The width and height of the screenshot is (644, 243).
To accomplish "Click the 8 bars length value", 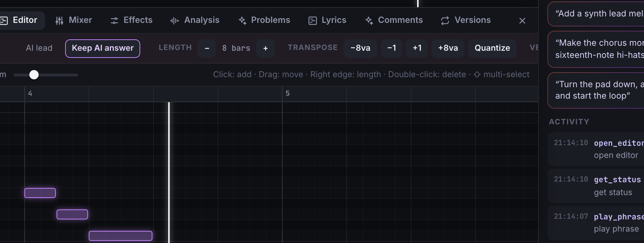I will (236, 48).
